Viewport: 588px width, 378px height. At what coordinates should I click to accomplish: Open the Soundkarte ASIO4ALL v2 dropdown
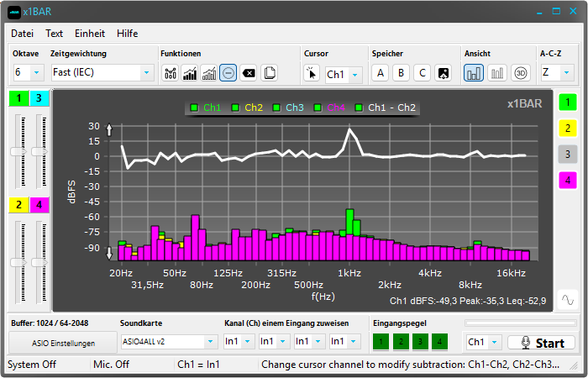pyautogui.click(x=169, y=342)
